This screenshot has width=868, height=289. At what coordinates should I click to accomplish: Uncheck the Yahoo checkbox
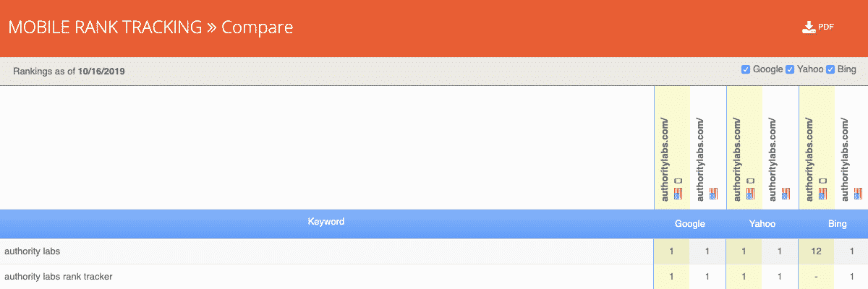click(x=790, y=69)
